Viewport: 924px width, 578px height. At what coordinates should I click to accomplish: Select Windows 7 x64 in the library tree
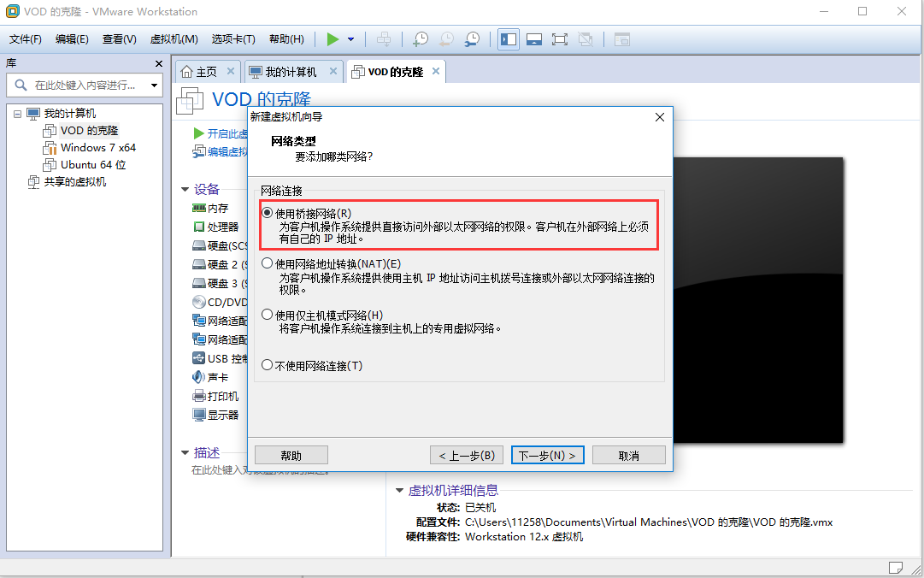coord(97,148)
